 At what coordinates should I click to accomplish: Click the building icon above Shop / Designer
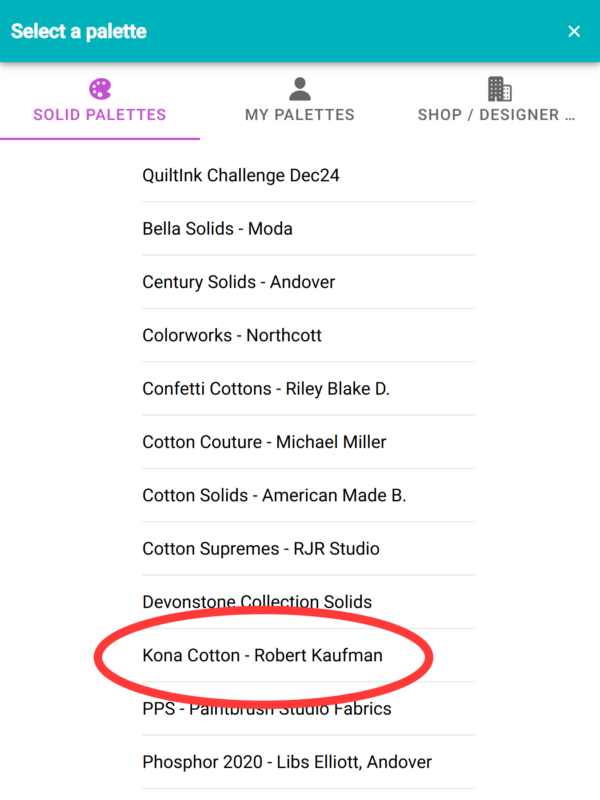click(500, 89)
